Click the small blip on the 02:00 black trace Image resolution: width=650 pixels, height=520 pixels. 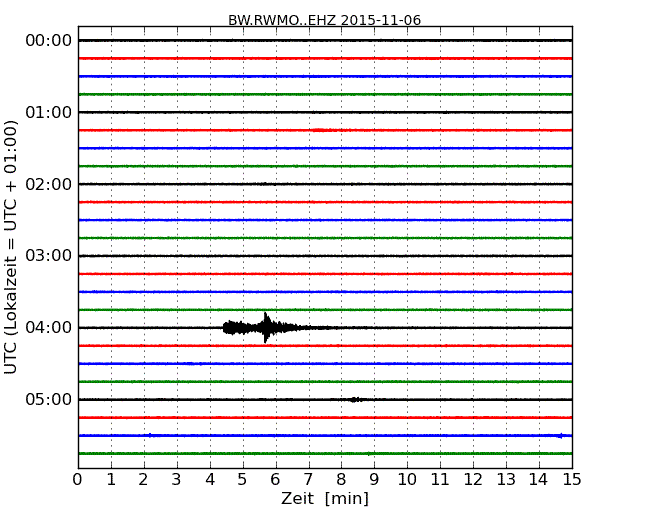263,184
